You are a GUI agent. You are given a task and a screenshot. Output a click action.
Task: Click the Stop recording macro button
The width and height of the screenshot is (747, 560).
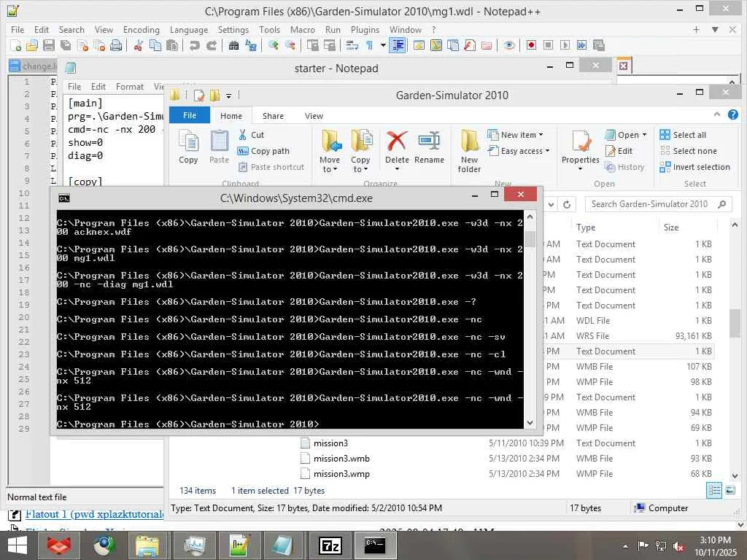tap(549, 45)
